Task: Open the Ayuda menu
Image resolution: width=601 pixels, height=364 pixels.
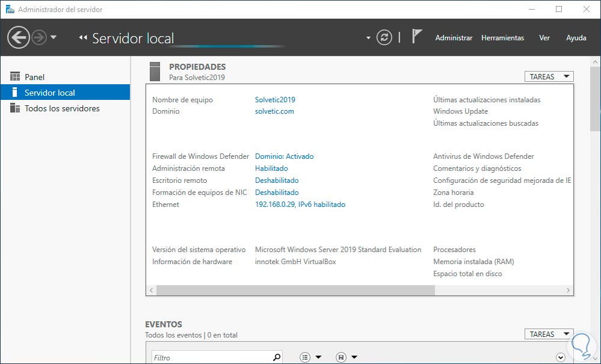Action: 576,38
